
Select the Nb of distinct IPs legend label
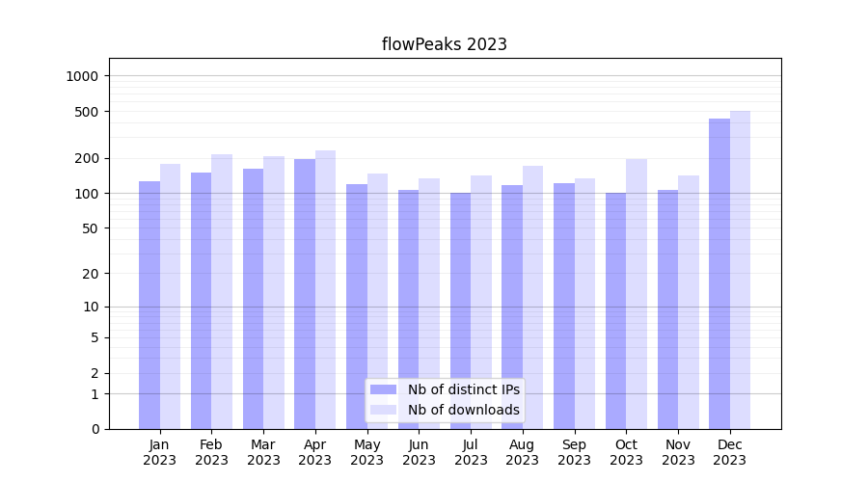(x=463, y=389)
